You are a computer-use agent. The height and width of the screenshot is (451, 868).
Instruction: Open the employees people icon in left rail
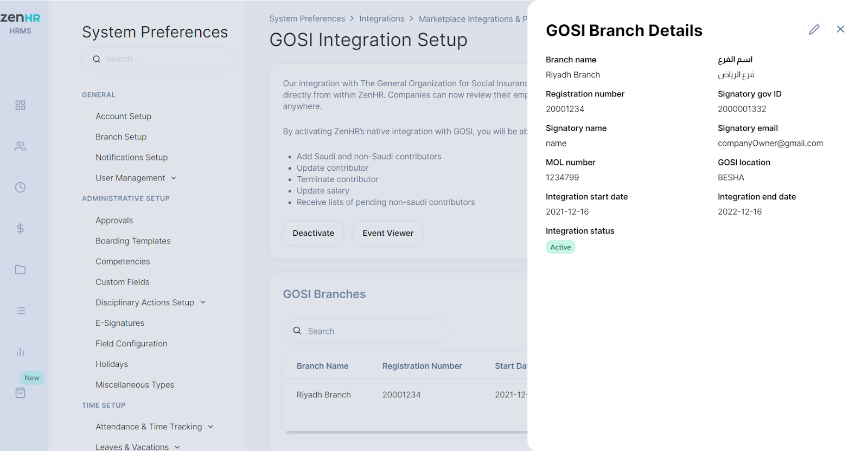point(20,146)
